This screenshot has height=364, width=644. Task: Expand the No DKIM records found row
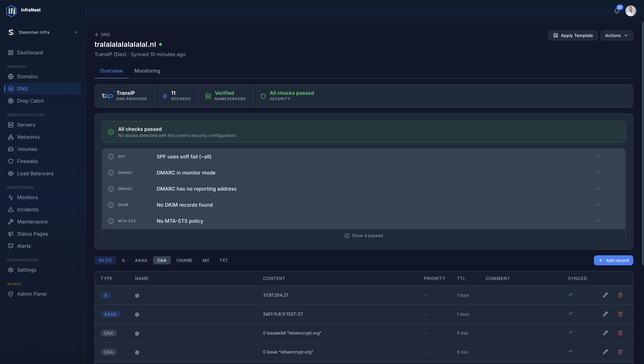pos(364,205)
